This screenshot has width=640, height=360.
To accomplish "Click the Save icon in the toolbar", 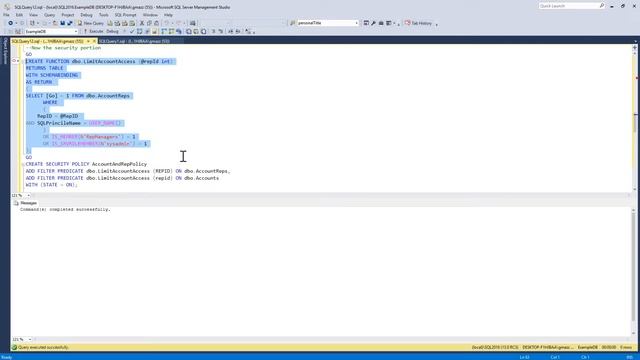I will [62, 23].
